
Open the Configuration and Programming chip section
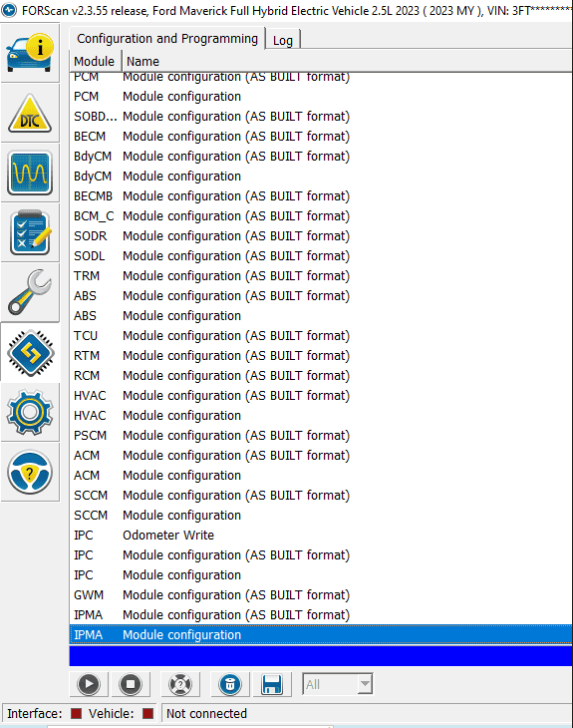point(30,352)
